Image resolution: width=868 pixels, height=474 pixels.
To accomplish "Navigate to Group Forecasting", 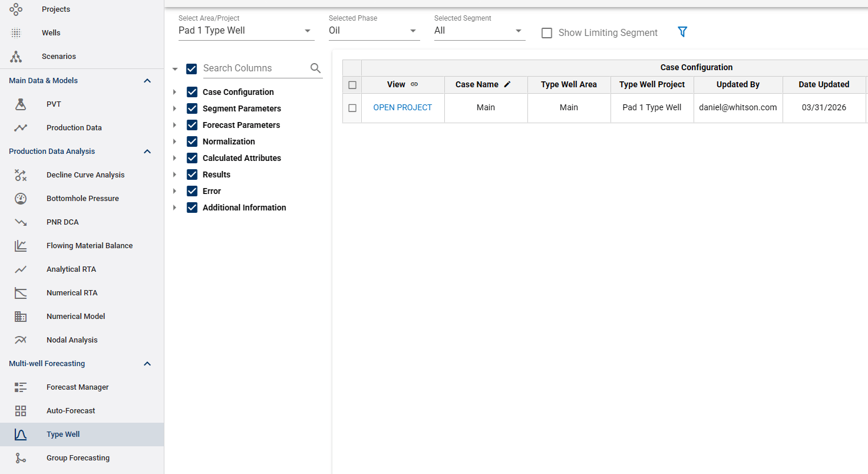I will [x=78, y=458].
